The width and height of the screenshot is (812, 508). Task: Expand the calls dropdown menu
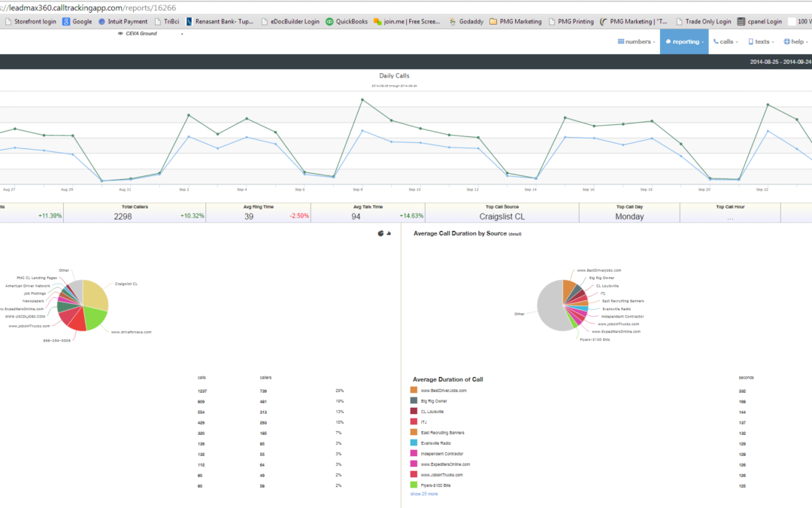click(x=726, y=42)
